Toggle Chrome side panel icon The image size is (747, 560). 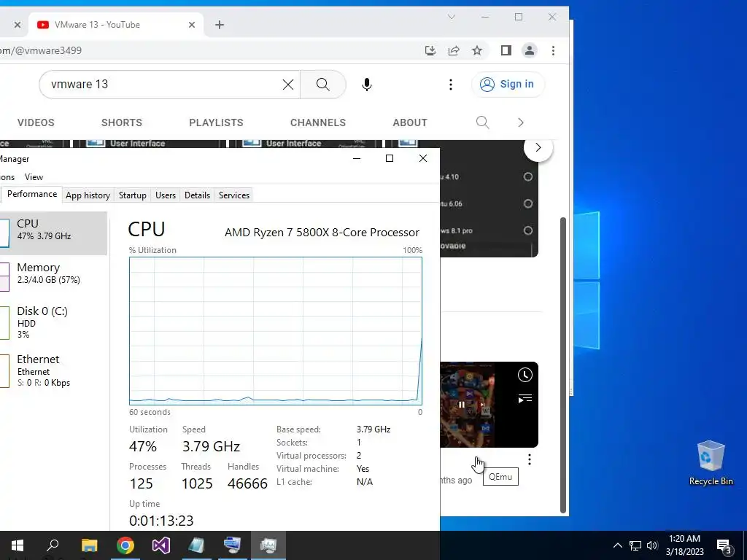point(506,50)
